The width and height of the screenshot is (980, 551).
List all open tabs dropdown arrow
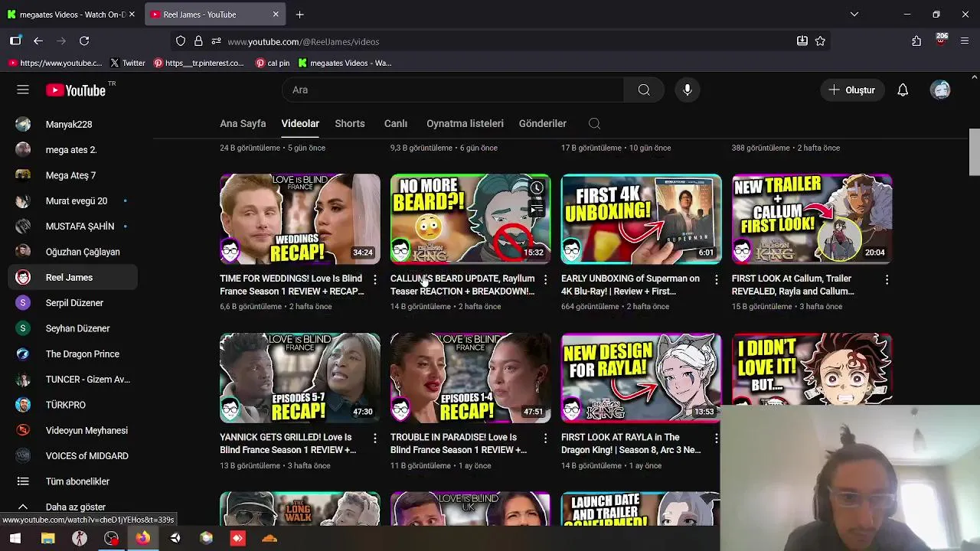click(854, 14)
